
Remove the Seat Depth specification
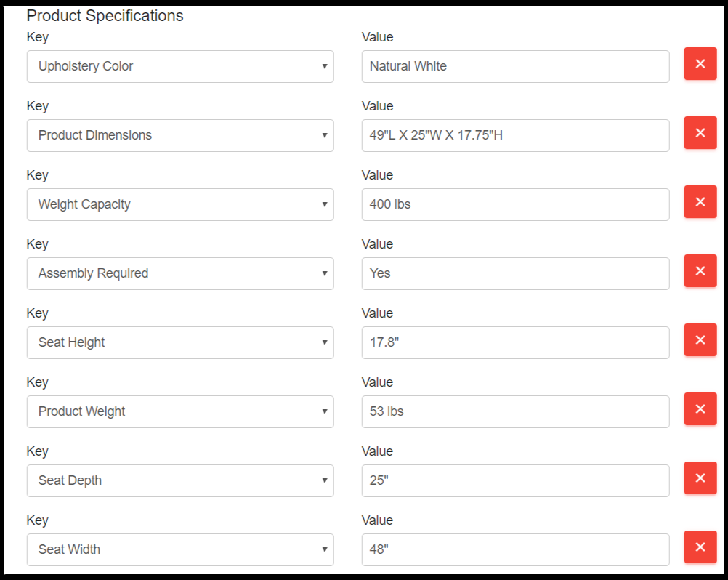[700, 478]
